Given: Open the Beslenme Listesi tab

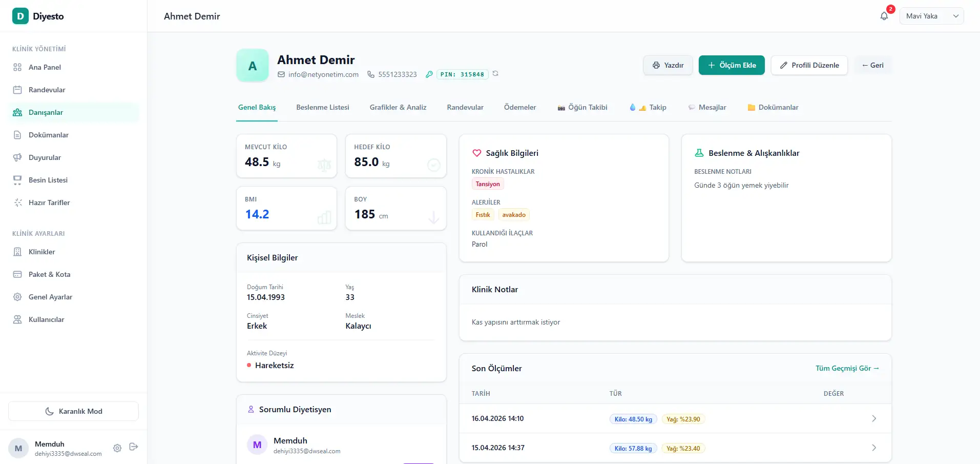Looking at the screenshot, I should 323,107.
